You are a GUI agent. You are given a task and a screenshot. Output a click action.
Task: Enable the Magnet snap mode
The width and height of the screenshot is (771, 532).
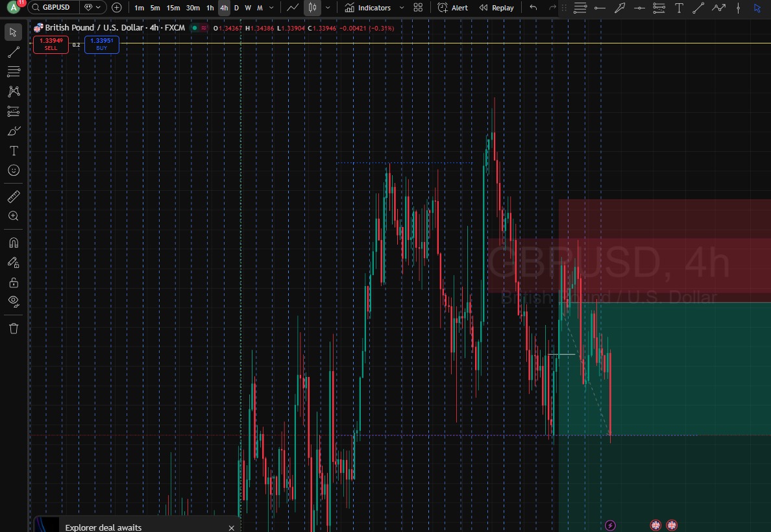[13, 241]
